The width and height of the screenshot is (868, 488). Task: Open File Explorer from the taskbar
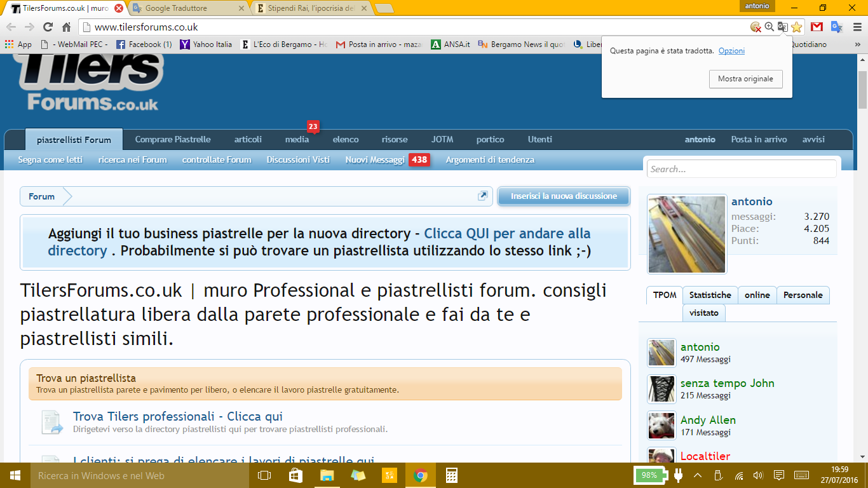point(327,475)
